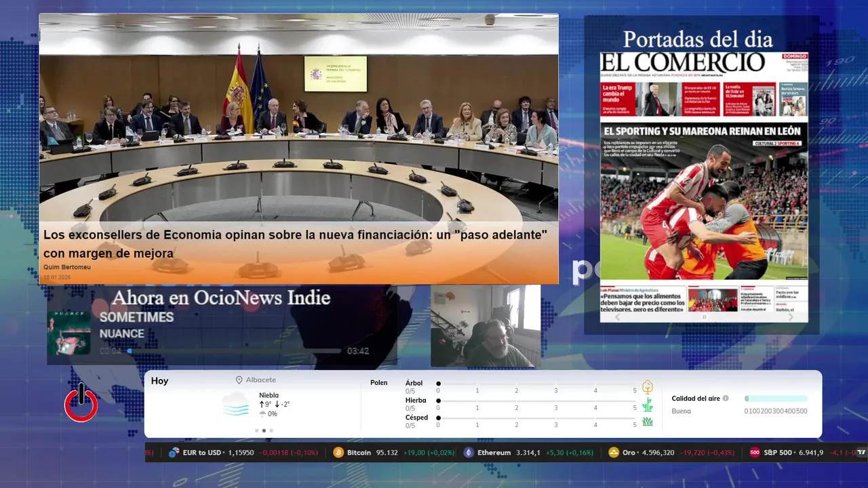Viewport: 868px width, 488px height.
Task: Click the Césped grass pollen icon
Action: (x=648, y=422)
